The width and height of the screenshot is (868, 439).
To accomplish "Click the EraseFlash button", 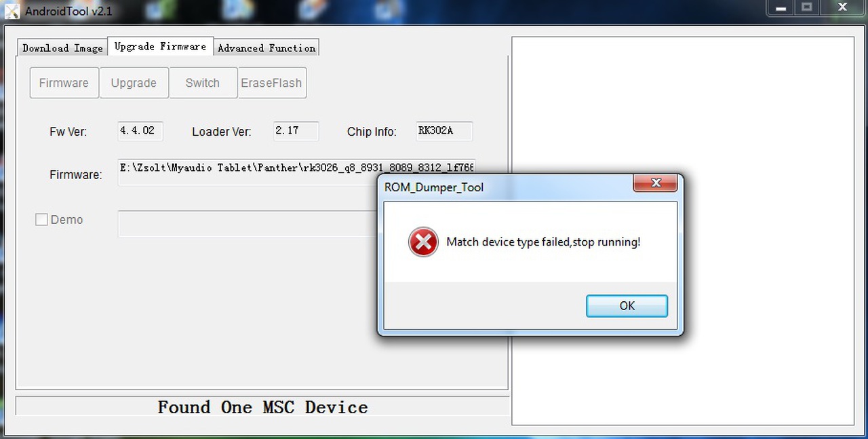I will (x=272, y=83).
